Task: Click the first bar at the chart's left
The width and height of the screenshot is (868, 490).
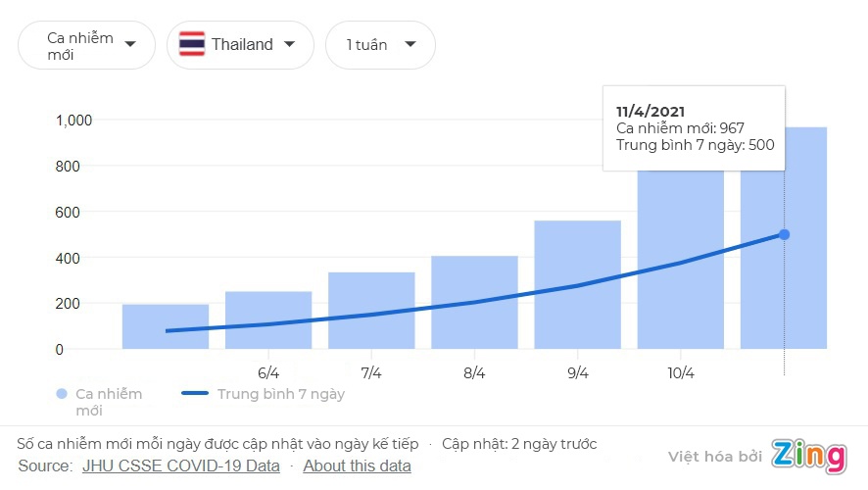Action: coord(166,326)
